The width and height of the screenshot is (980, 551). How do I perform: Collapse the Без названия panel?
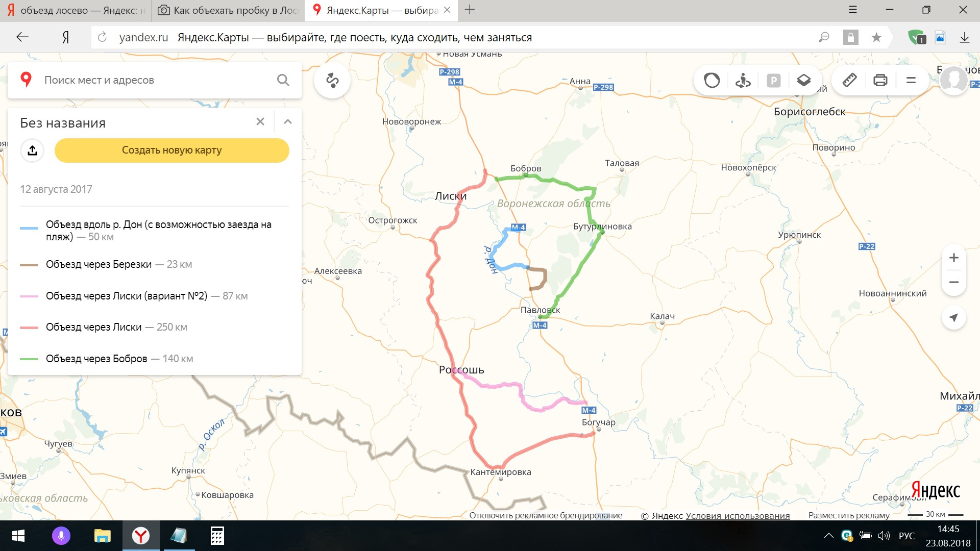[x=288, y=121]
